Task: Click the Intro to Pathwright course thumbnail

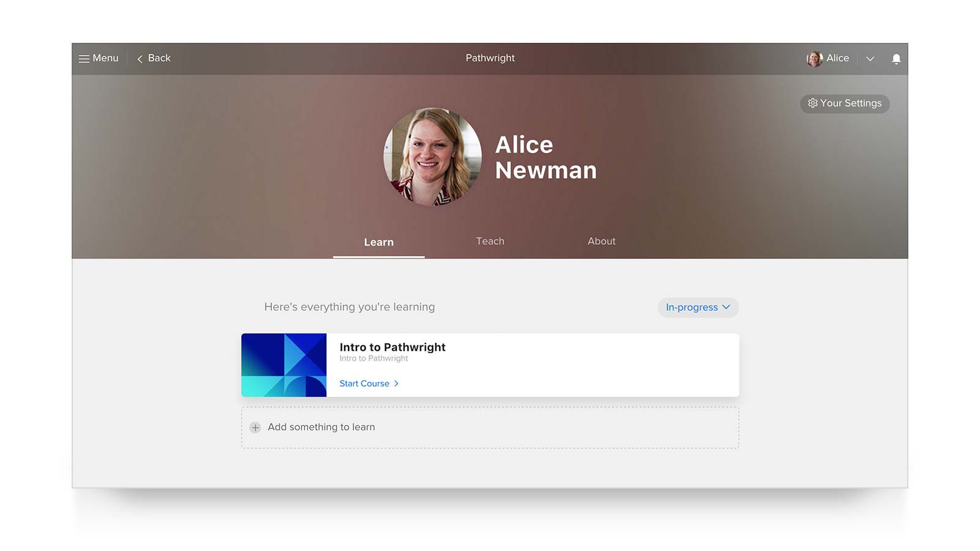Action: [x=284, y=365]
